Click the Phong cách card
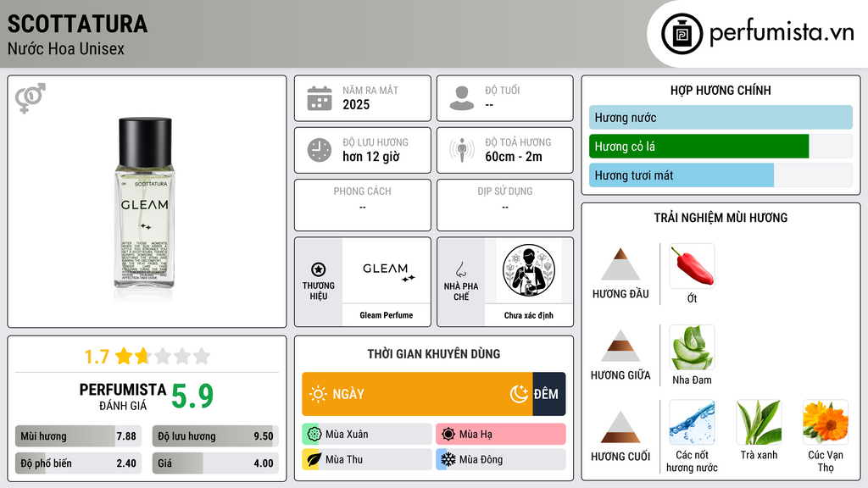Viewport: 868px width, 488px height. point(363,205)
